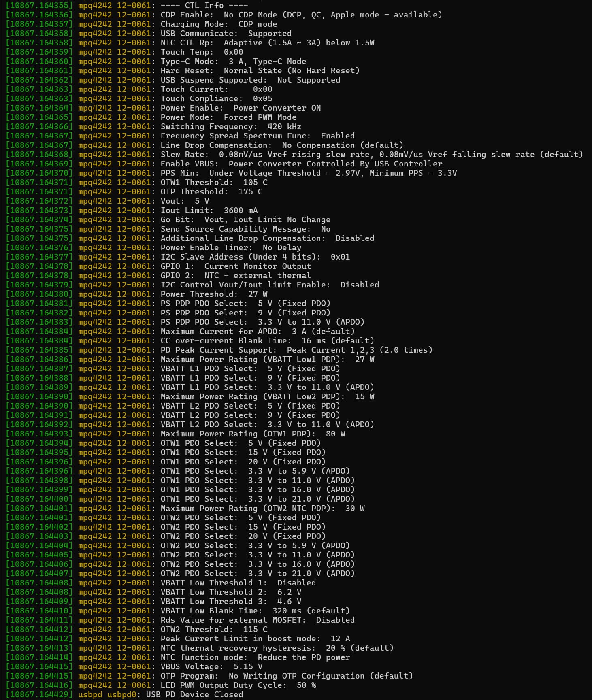The width and height of the screenshot is (592, 700).
Task: Click the "Frequency Spread Spectrum Func: Enabled" line
Action: tap(258, 136)
